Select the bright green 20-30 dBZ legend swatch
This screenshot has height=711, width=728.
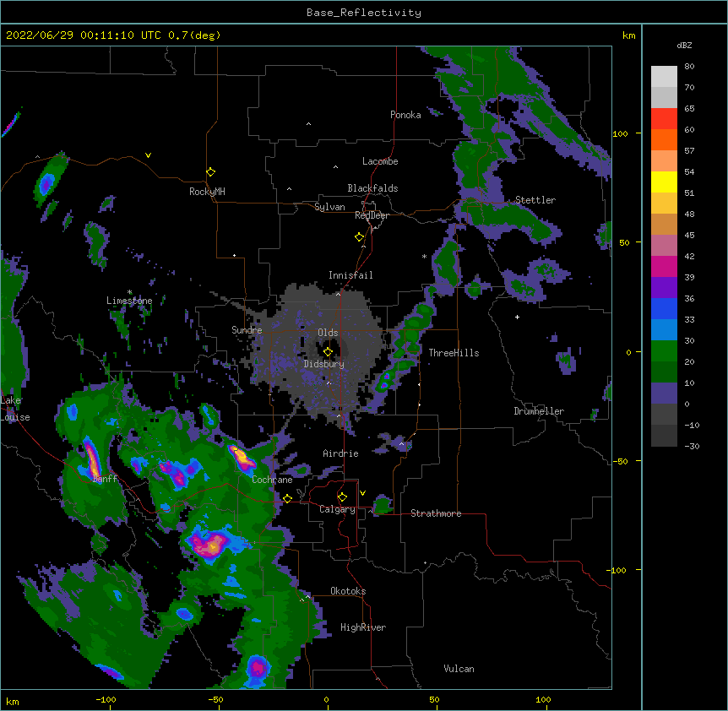tap(664, 351)
